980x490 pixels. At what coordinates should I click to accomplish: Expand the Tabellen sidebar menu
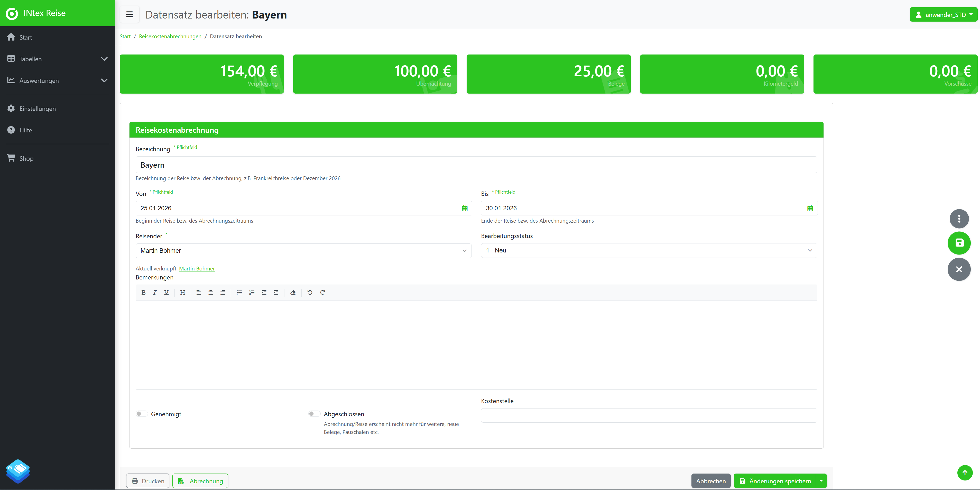57,59
